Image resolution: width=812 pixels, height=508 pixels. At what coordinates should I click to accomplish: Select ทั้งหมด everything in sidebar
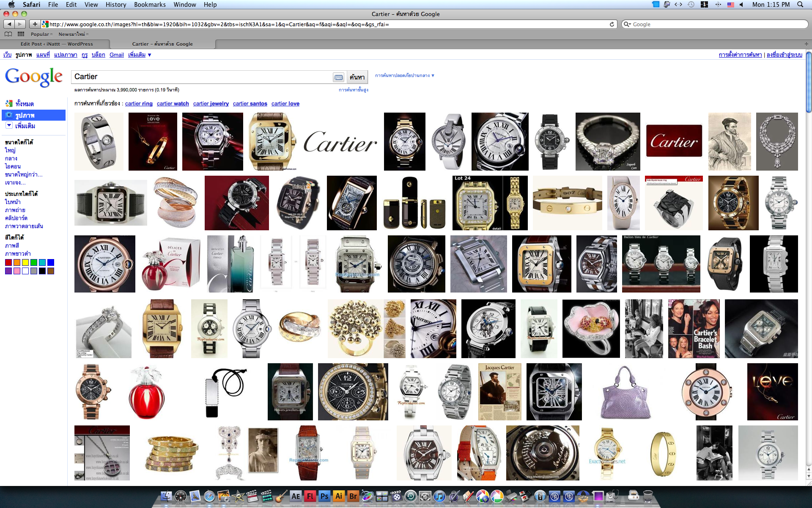20,104
